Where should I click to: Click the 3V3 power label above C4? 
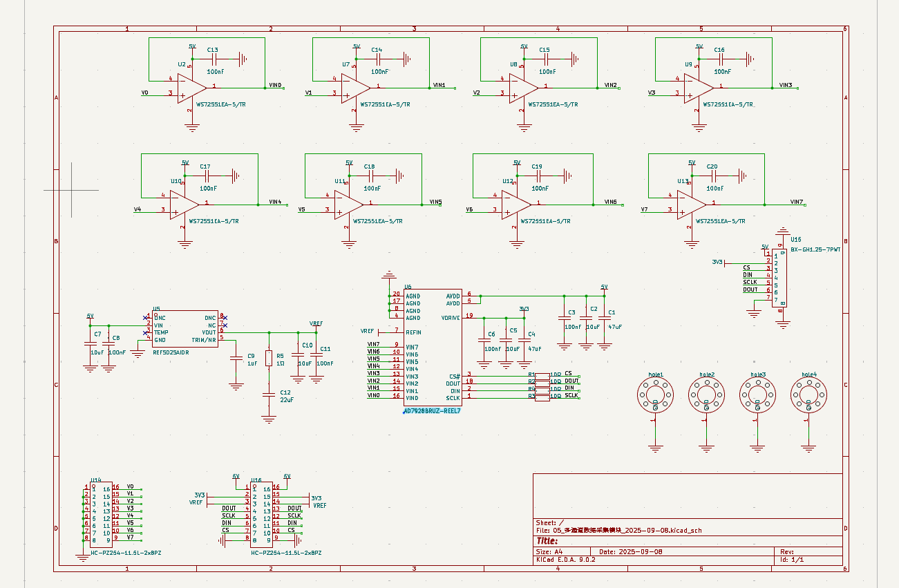(524, 309)
